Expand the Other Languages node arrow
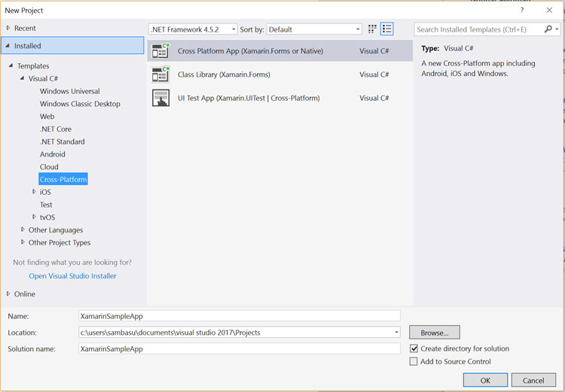565x392 pixels. [23, 229]
